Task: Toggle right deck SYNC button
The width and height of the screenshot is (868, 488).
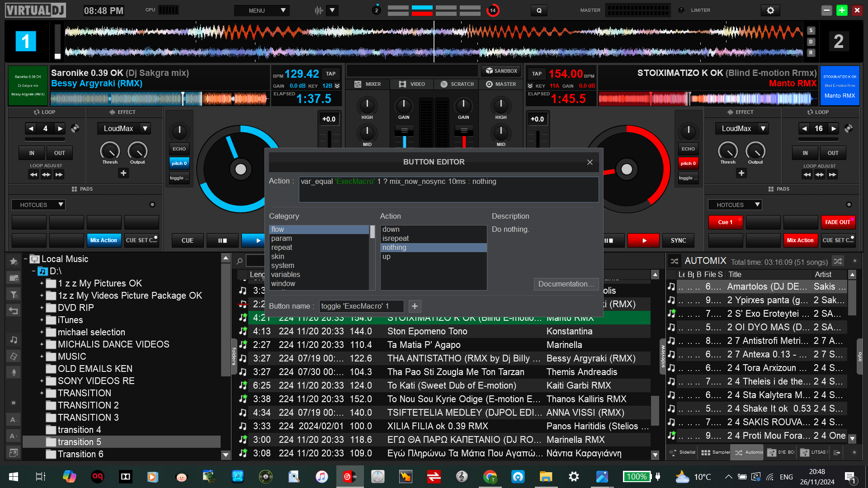Action: (x=678, y=241)
